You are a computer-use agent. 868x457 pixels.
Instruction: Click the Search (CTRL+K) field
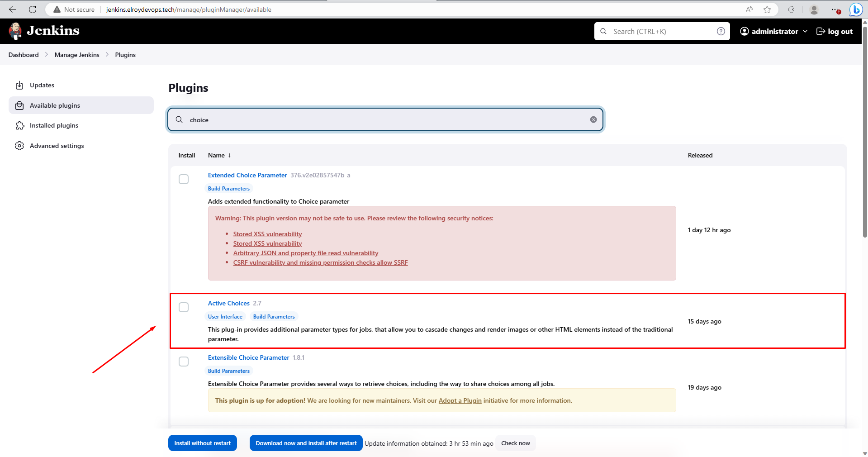point(662,31)
